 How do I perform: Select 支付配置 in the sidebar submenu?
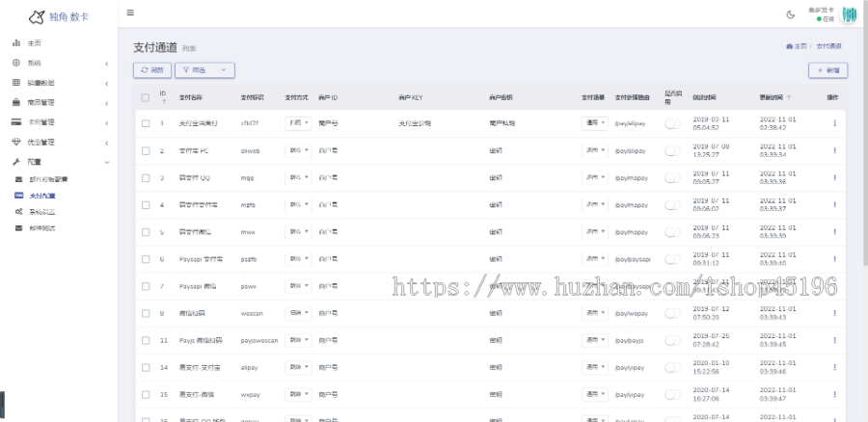tap(42, 196)
